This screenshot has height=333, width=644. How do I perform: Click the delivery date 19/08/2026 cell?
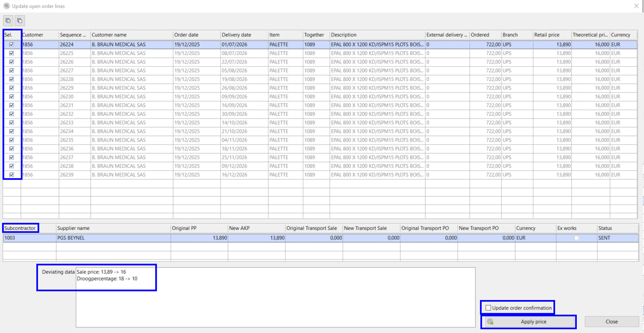[x=244, y=79]
